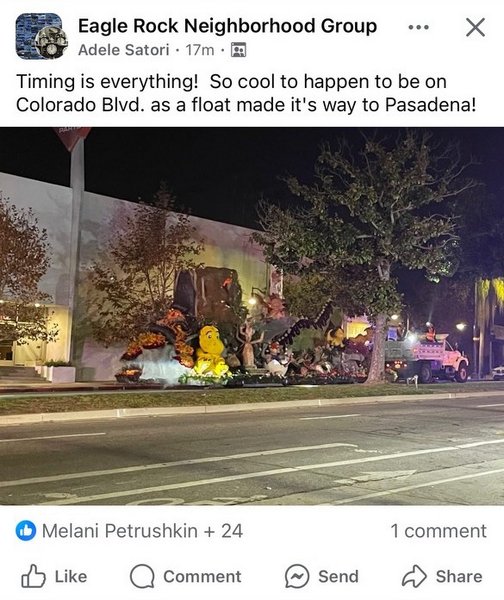Click the blue like reaction badge
Image resolution: width=504 pixels, height=600 pixels.
(26, 531)
